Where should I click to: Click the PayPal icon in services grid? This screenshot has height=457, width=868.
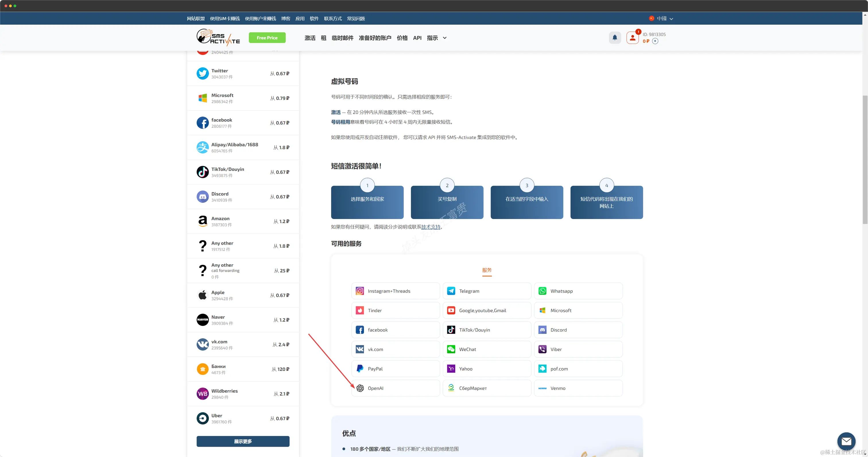pyautogui.click(x=360, y=369)
